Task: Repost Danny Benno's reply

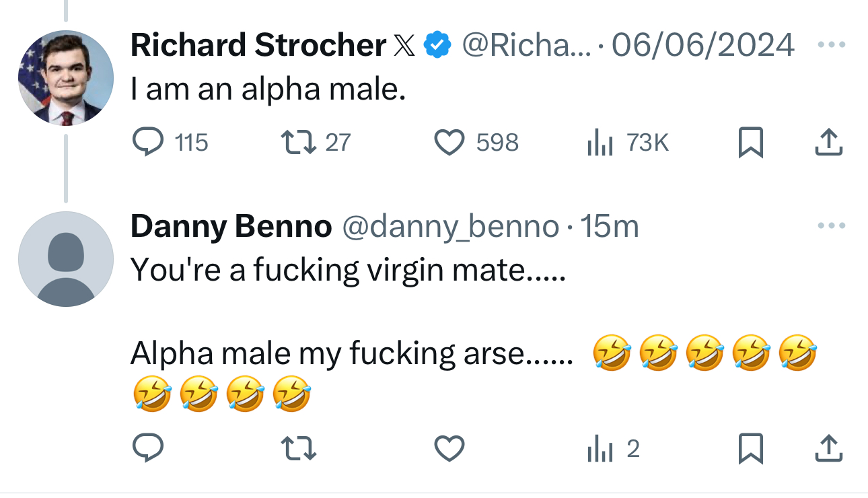Action: (298, 449)
